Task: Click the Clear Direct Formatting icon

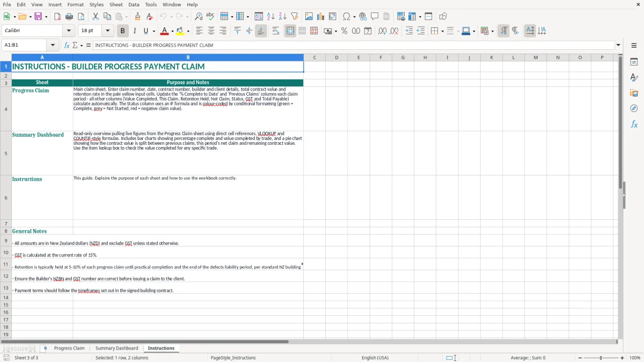Action: 150,16
